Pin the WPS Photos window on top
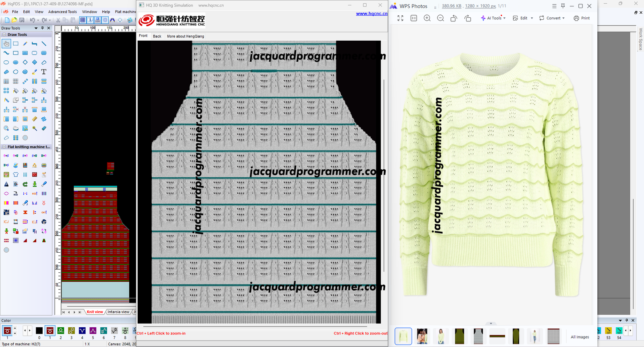The width and height of the screenshot is (644, 347). tap(563, 6)
